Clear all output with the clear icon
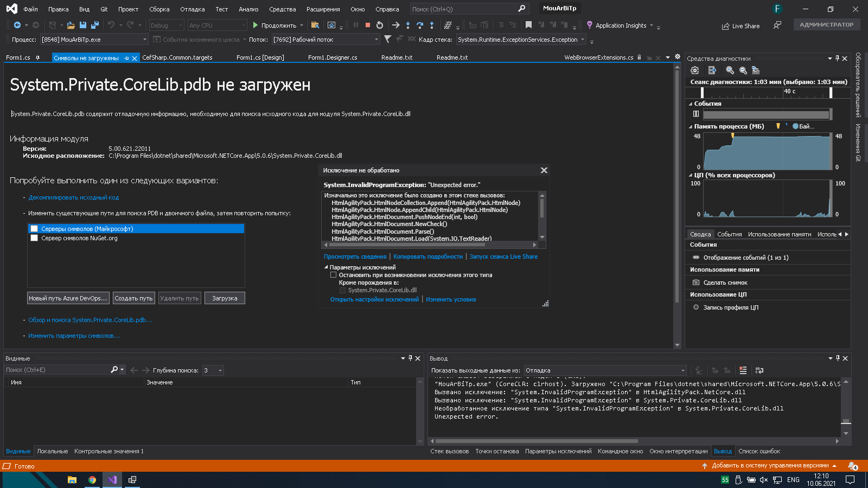This screenshot has width=868, height=488. coord(743,370)
